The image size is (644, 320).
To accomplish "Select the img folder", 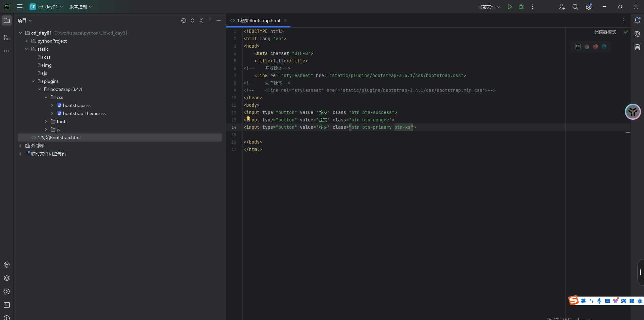I will [x=45, y=65].
